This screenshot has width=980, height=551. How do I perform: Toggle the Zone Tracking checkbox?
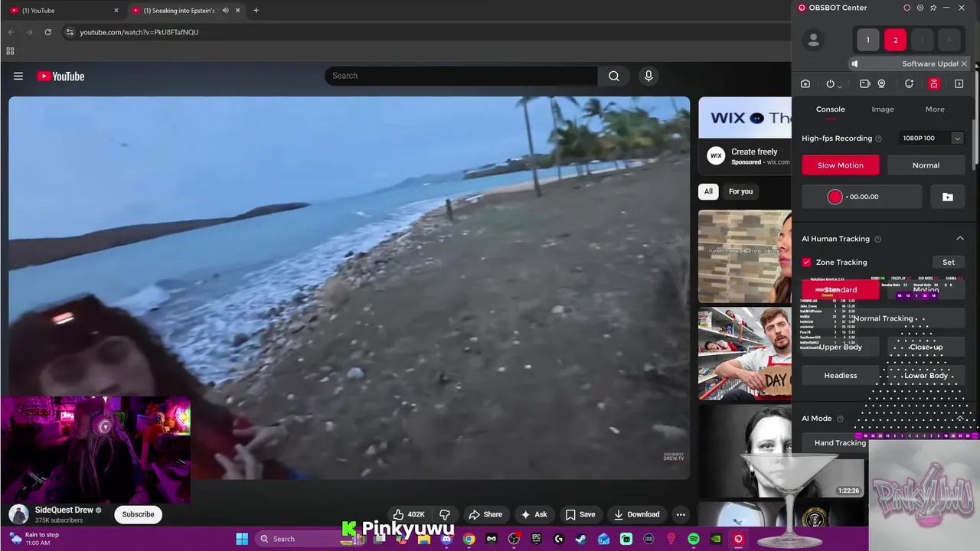(x=806, y=262)
